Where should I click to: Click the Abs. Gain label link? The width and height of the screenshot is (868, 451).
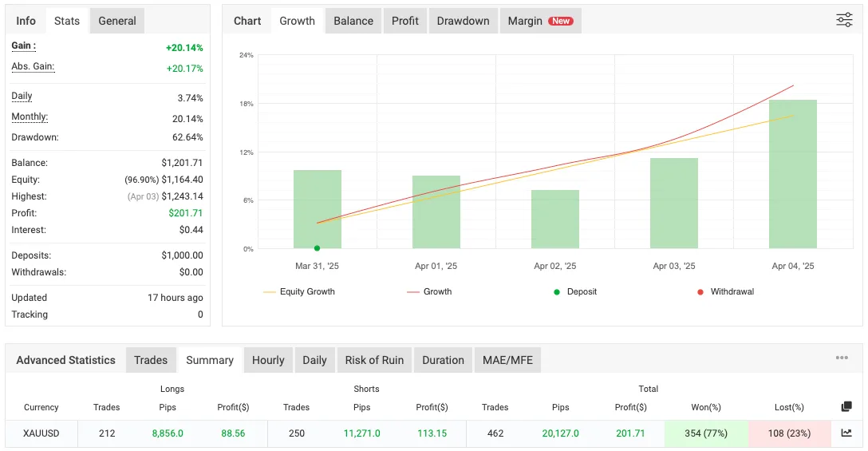click(x=33, y=67)
